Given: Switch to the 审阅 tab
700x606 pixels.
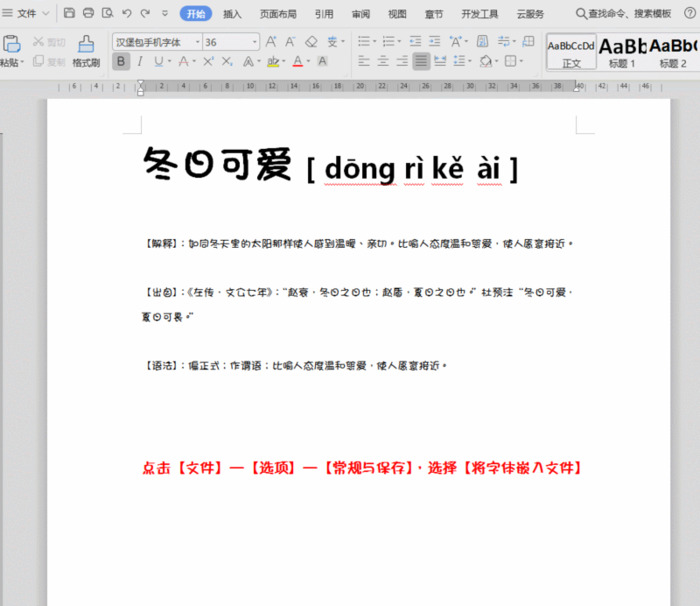Looking at the screenshot, I should [x=361, y=14].
